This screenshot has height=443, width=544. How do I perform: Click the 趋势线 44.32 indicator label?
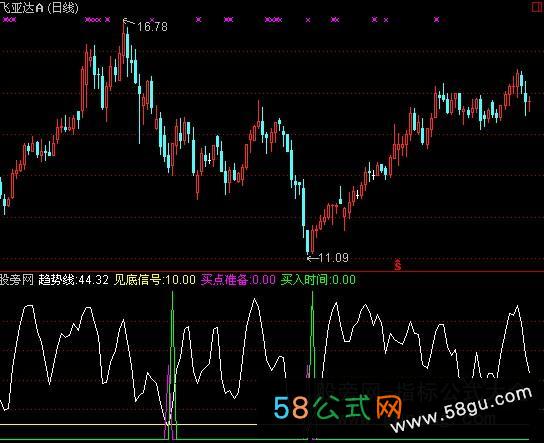click(73, 280)
